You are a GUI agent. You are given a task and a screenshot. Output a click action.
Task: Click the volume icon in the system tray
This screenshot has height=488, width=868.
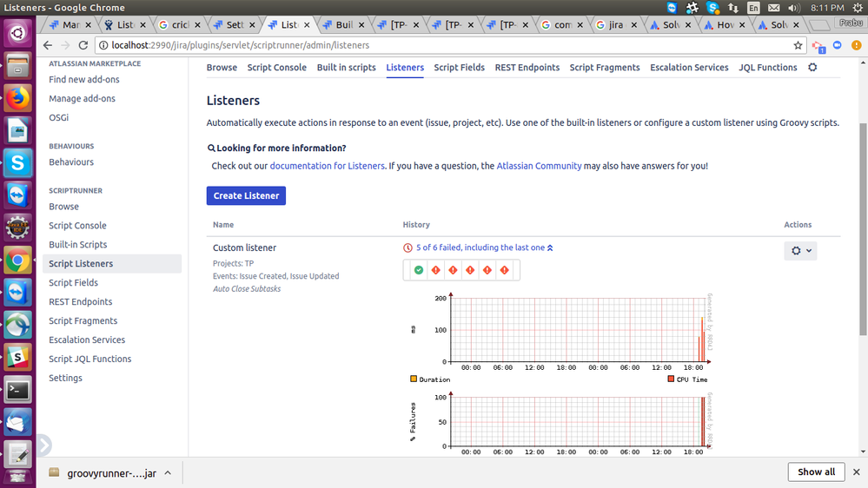pos(794,8)
